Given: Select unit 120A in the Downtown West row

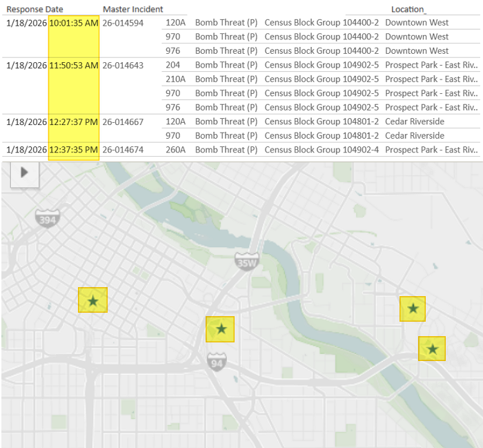Looking at the screenshot, I should click(x=175, y=23).
